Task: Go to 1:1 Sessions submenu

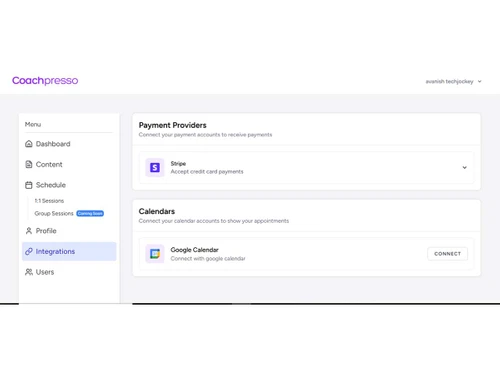Action: pos(49,201)
